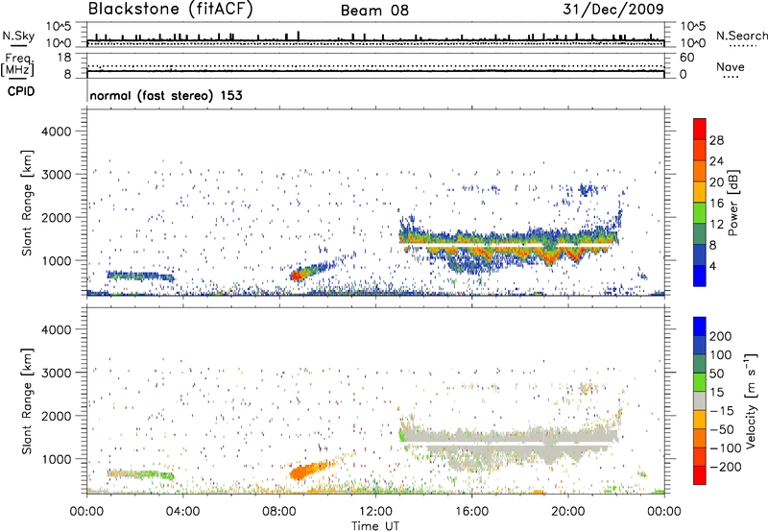Click the 4000 tick in power panel
768x532 pixels.
point(57,132)
